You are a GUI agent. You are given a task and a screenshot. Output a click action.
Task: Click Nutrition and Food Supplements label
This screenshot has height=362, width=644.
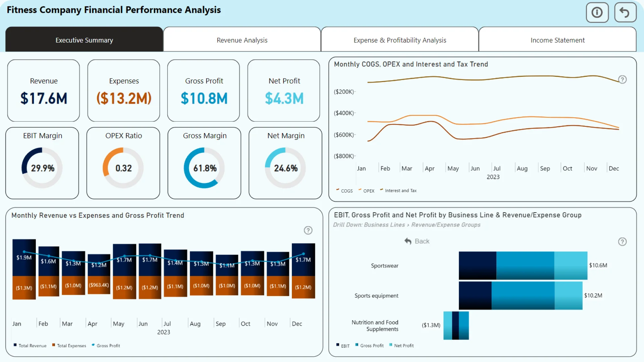tap(375, 325)
